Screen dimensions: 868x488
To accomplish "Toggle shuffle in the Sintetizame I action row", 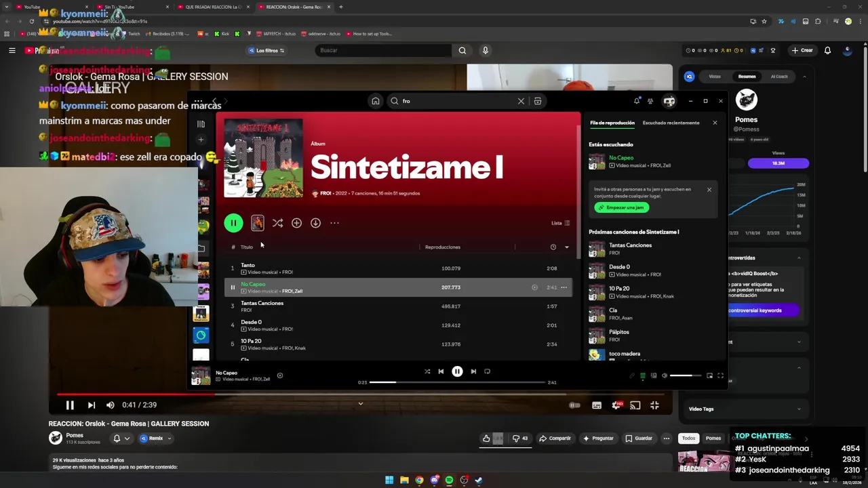I will click(277, 223).
